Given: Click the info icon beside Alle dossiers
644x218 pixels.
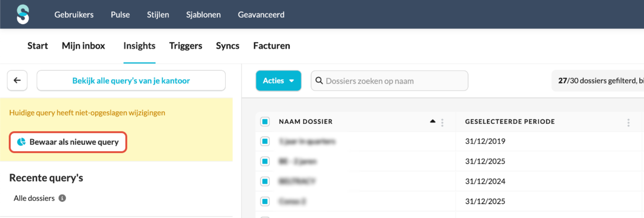Looking at the screenshot, I should click(x=62, y=198).
